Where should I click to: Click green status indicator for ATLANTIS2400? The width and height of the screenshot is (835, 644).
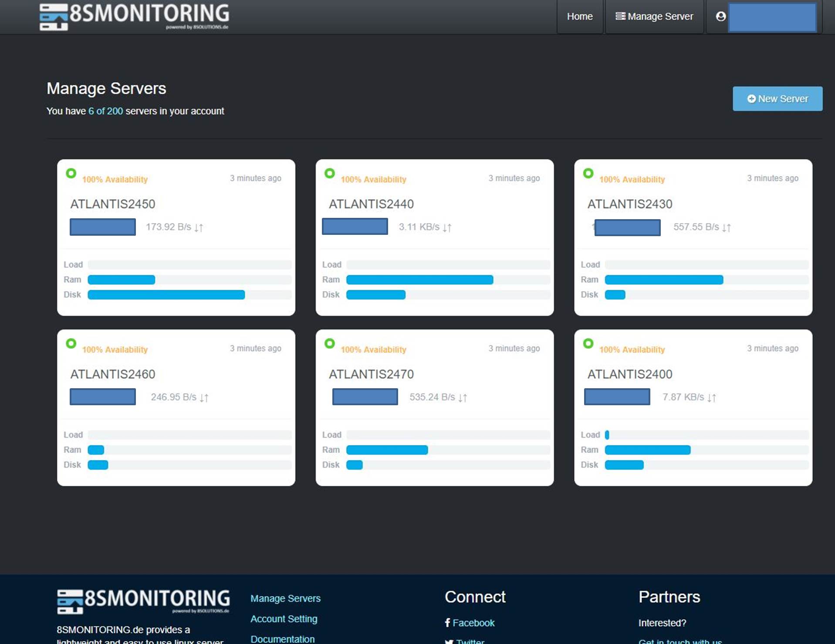coord(588,343)
